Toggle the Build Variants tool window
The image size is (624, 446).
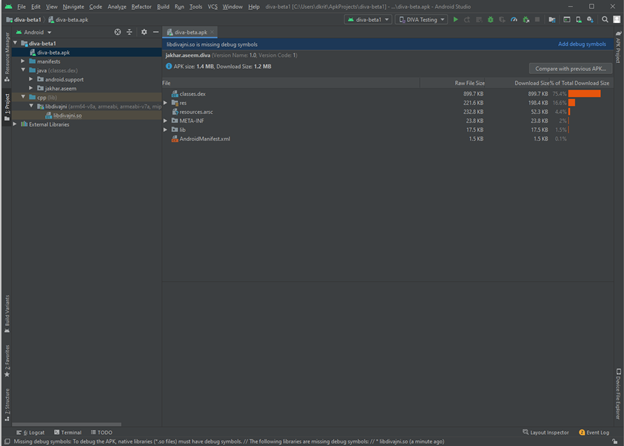7,314
